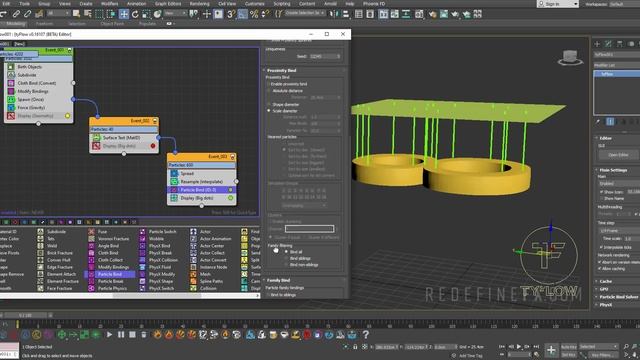Screen dimensions: 640x360
Task: Pick the Actor operator
Action: point(201,231)
